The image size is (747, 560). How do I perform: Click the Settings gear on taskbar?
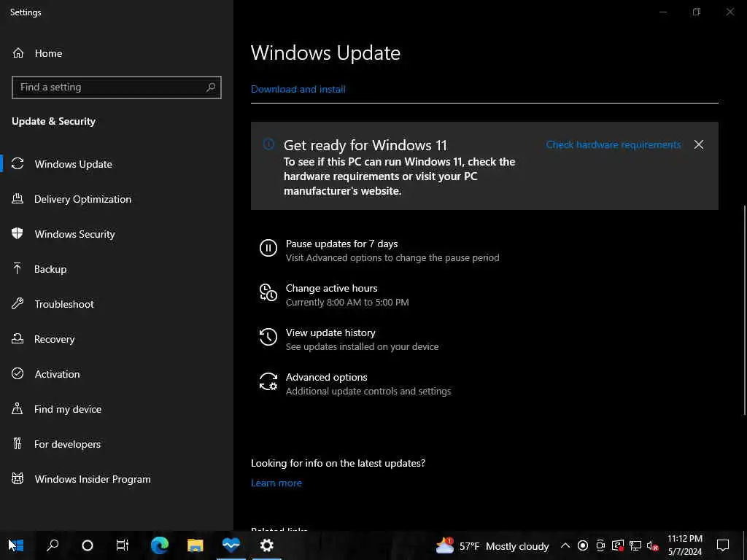pyautogui.click(x=267, y=545)
